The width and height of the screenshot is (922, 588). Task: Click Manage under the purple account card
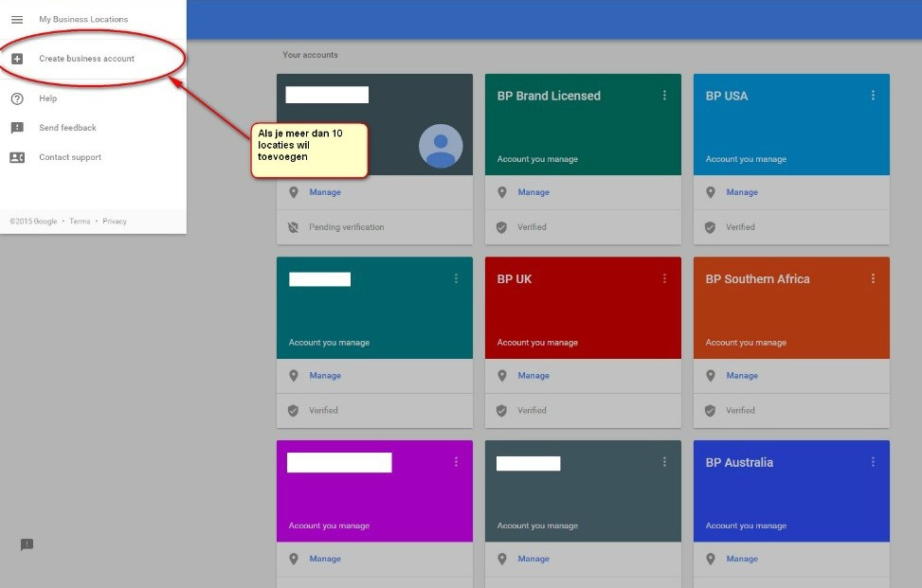[x=325, y=559]
